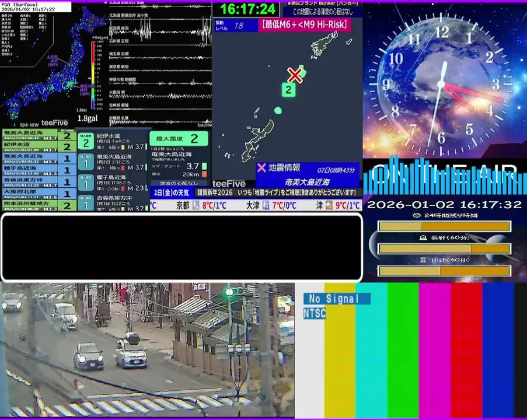Click the large 1.8gal reading
527x420 pixels.
88,118
